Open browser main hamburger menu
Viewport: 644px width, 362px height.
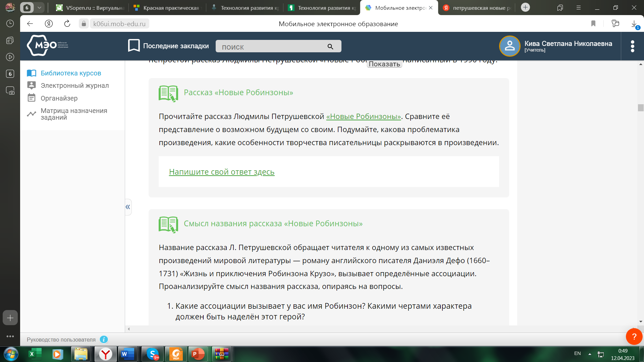point(579,7)
